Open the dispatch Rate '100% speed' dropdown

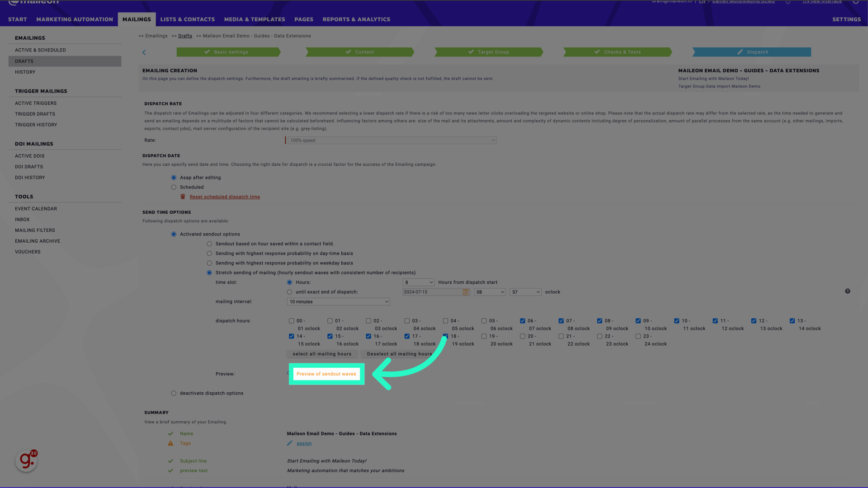[392, 141]
